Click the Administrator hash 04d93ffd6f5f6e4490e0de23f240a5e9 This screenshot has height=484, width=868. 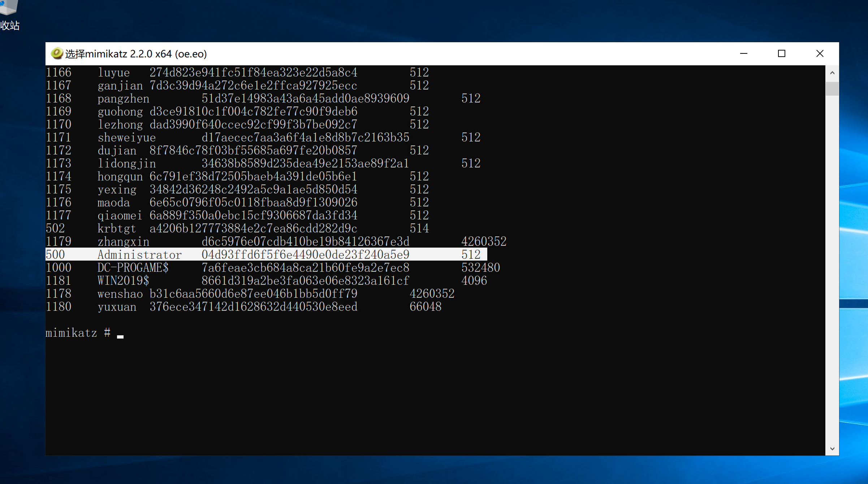(305, 254)
